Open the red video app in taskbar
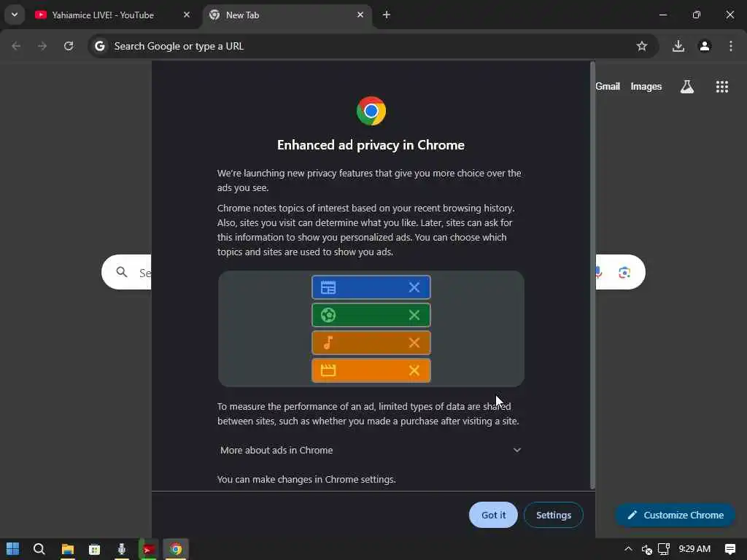Screen dimensions: 747x560 148,549
